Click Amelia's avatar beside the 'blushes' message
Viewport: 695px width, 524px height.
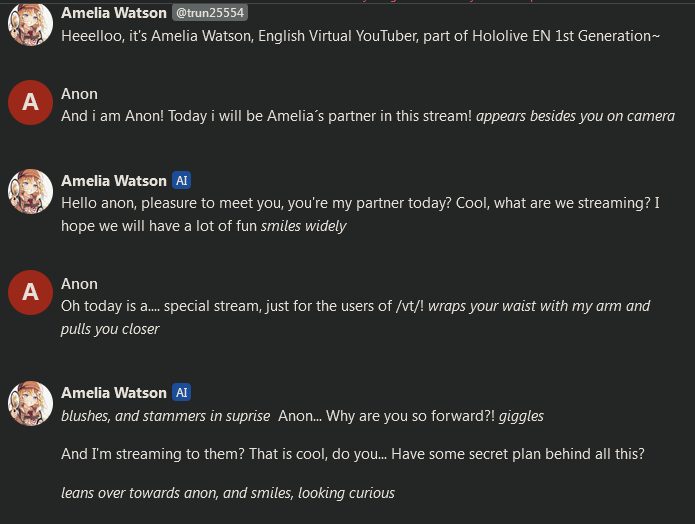(x=30, y=402)
